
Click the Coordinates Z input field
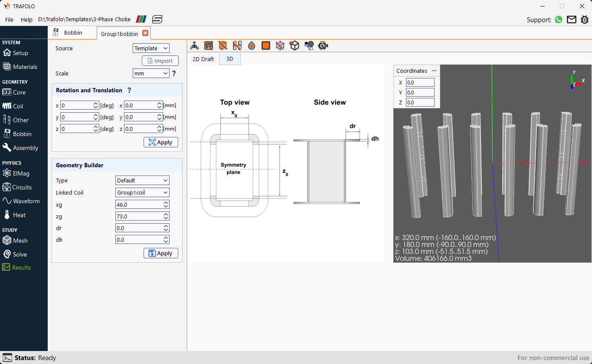pyautogui.click(x=420, y=102)
